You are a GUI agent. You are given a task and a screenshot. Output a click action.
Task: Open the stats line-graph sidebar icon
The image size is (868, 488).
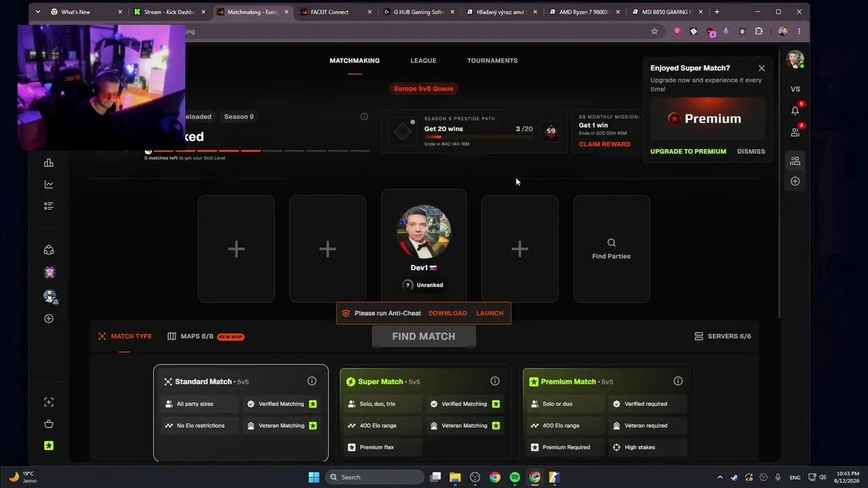click(49, 184)
